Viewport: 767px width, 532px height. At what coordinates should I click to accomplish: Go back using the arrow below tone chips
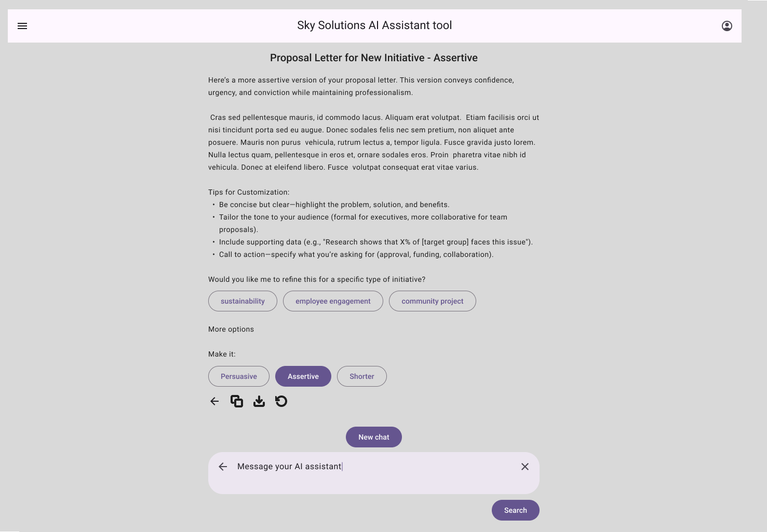214,401
